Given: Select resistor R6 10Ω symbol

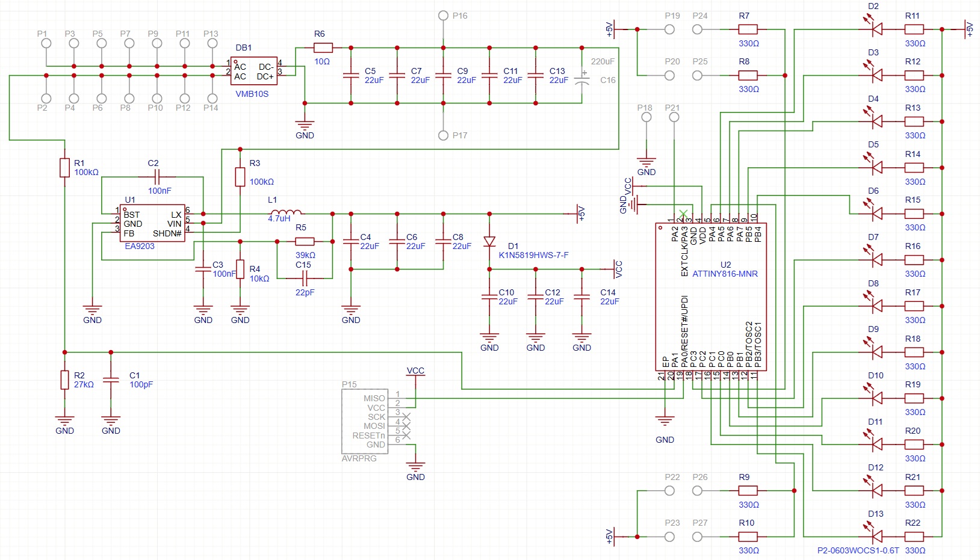Looking at the screenshot, I should coord(323,48).
